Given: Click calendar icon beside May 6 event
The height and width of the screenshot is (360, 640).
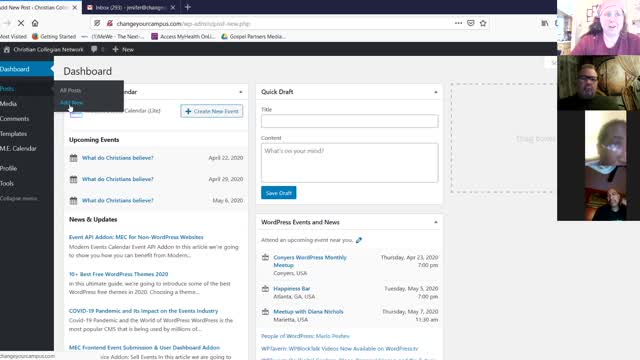Looking at the screenshot, I should click(73, 200).
